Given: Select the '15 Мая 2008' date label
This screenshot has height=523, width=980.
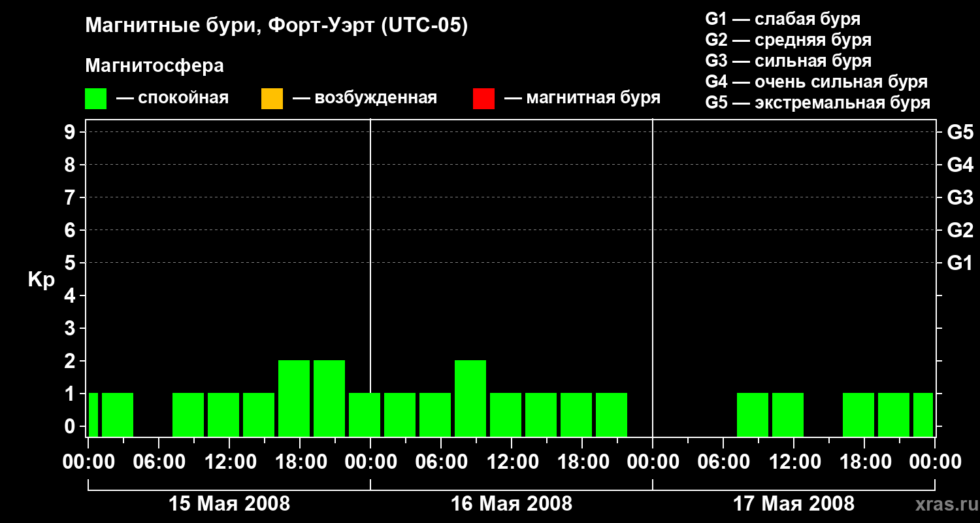Looking at the screenshot, I should click(x=229, y=504).
